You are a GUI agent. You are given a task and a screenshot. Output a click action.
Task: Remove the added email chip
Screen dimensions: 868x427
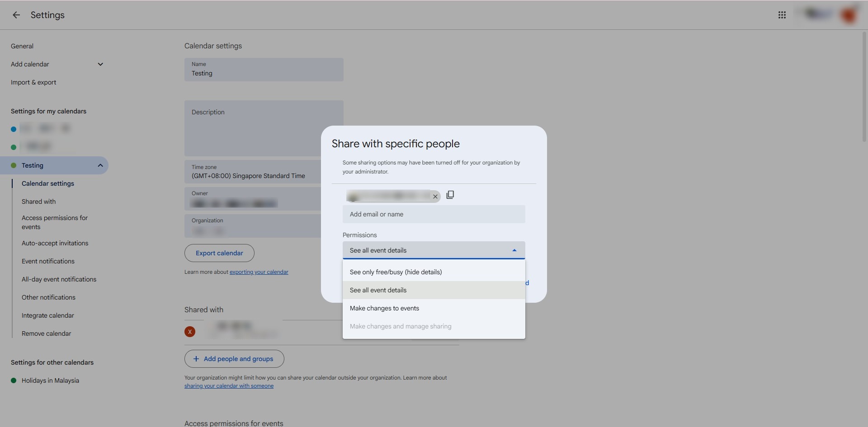[x=435, y=197]
